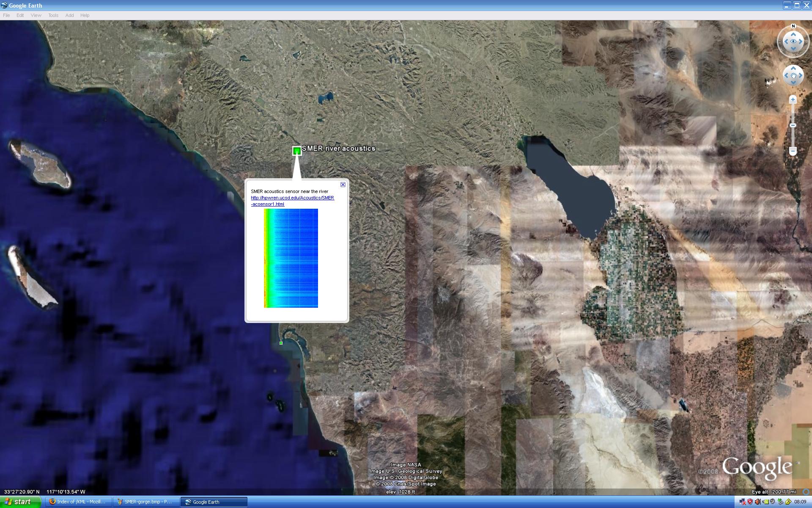Image resolution: width=812 pixels, height=508 pixels.
Task: Click the elev 1028 ft readout
Action: click(401, 492)
